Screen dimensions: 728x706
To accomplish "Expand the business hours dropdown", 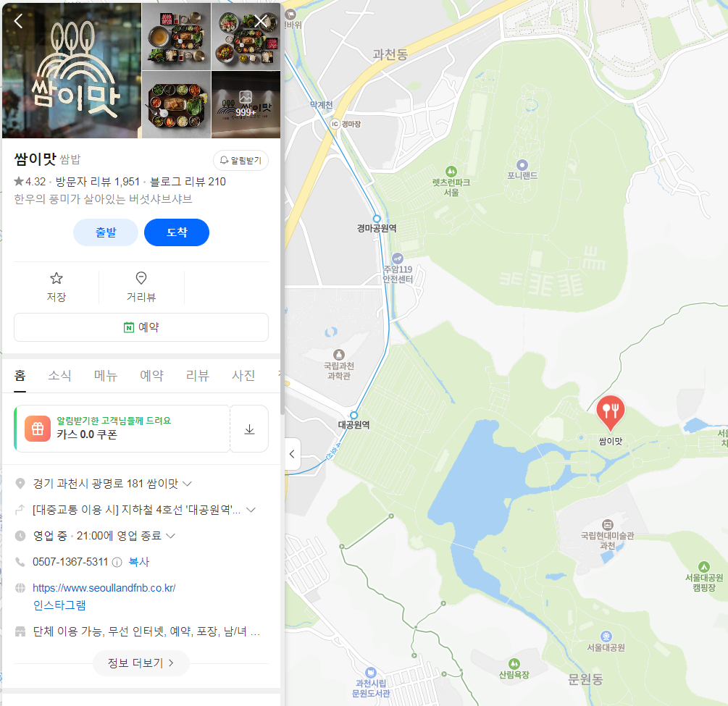I will [170, 536].
